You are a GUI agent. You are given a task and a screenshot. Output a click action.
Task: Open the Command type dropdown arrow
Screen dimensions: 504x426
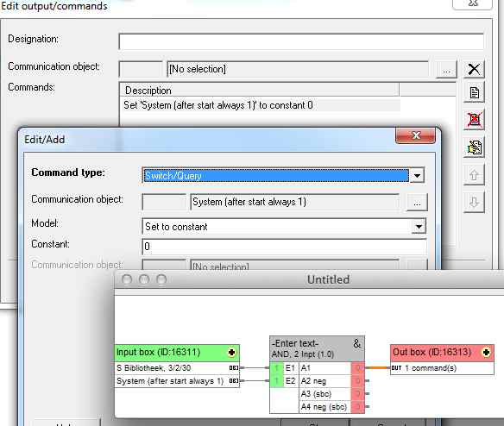click(417, 176)
